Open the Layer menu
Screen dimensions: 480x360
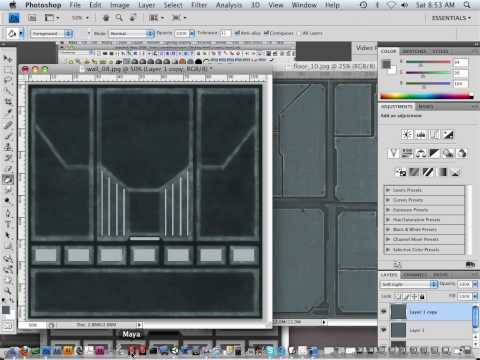147,5
